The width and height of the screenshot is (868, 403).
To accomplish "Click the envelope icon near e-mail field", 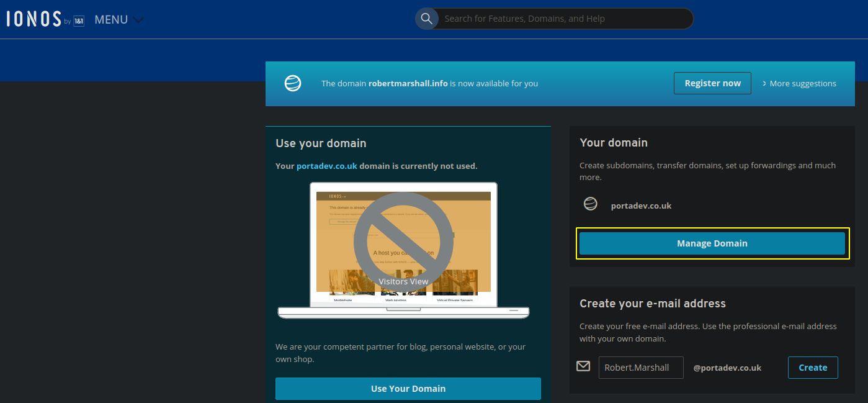I will 583,366.
